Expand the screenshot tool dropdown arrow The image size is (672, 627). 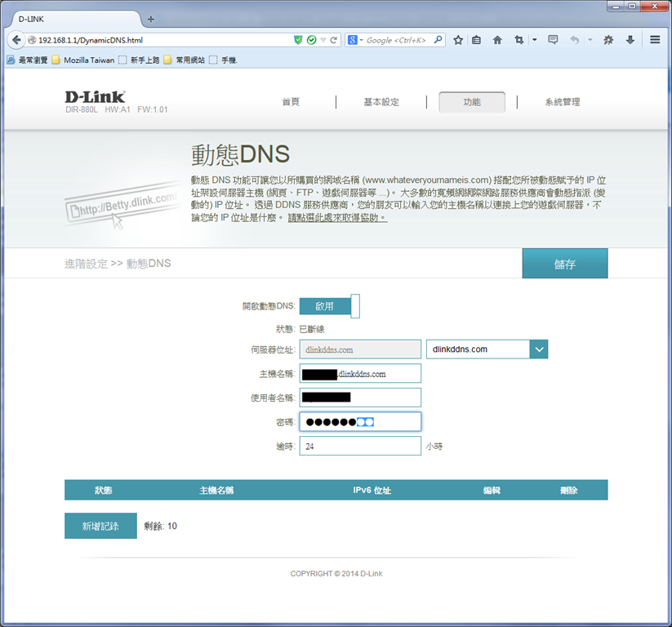[535, 40]
